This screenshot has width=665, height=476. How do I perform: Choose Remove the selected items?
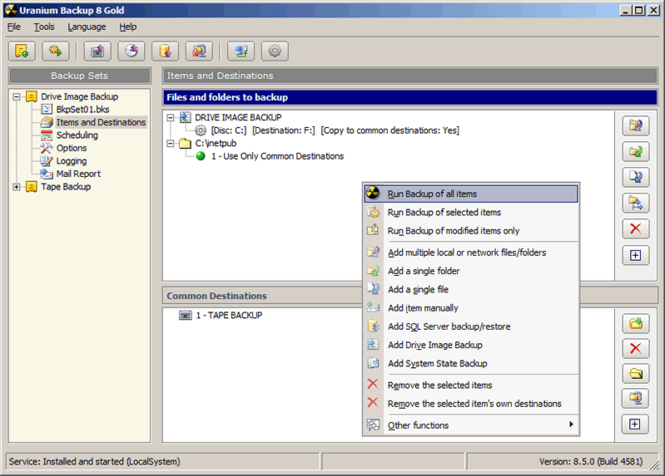pyautogui.click(x=471, y=385)
